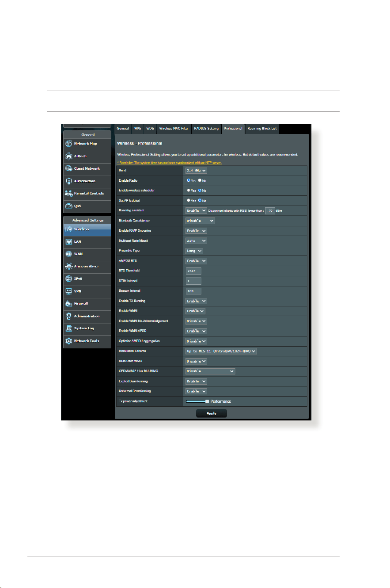Open the Enable IGMP Snooping dropdown
This screenshot has width=390, height=588.
196,231
